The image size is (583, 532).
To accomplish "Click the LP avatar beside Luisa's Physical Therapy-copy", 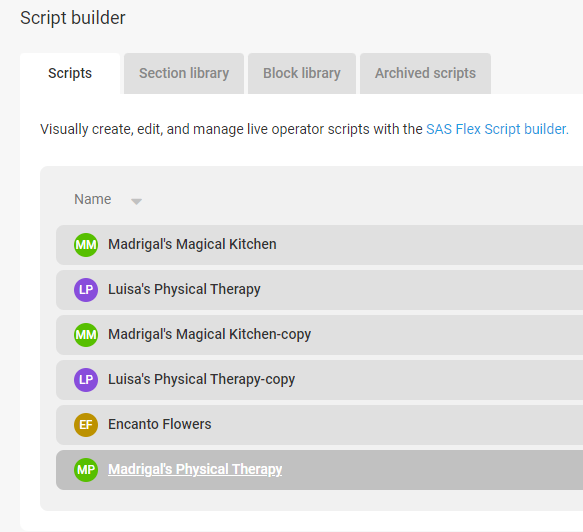I will [86, 380].
